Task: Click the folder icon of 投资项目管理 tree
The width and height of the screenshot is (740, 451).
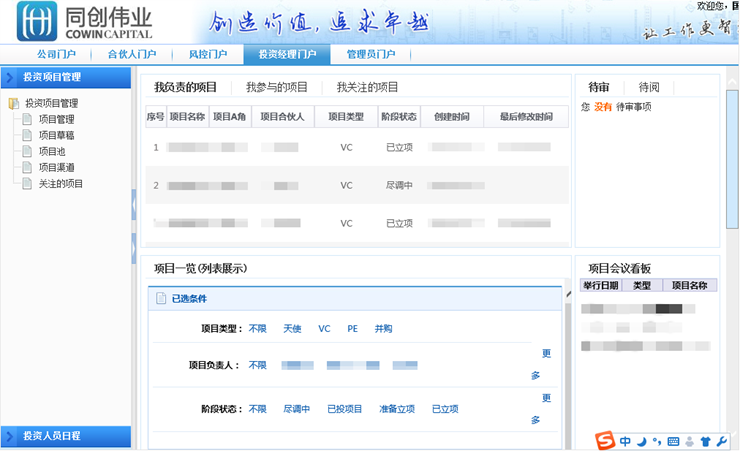Action: coord(14,103)
